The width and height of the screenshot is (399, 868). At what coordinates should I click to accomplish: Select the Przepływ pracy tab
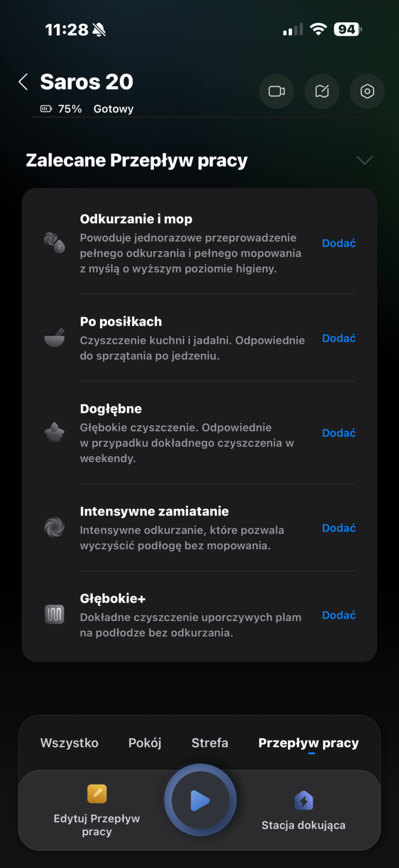pos(308,743)
